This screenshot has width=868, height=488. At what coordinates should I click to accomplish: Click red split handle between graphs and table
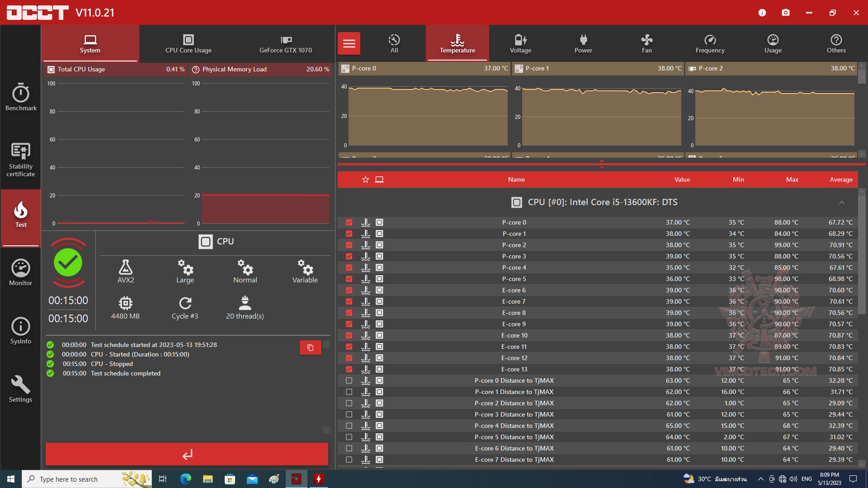click(601, 164)
